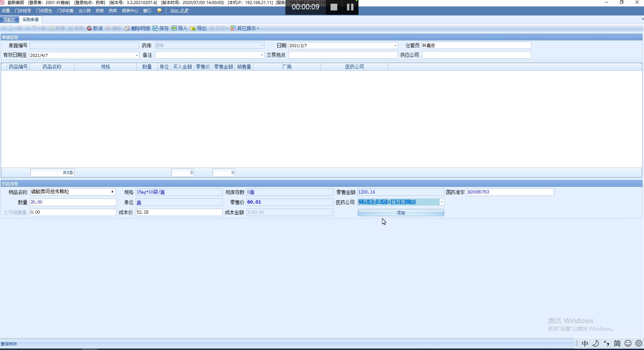644x350 pixels.
Task: Click the 上月销售量 input field
Action: point(73,212)
